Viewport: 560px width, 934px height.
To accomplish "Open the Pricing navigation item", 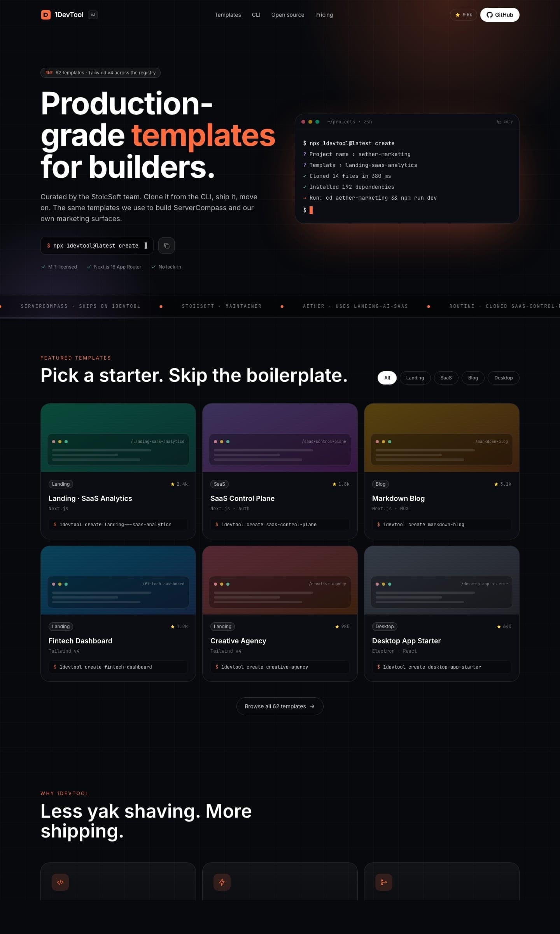I will click(x=324, y=15).
